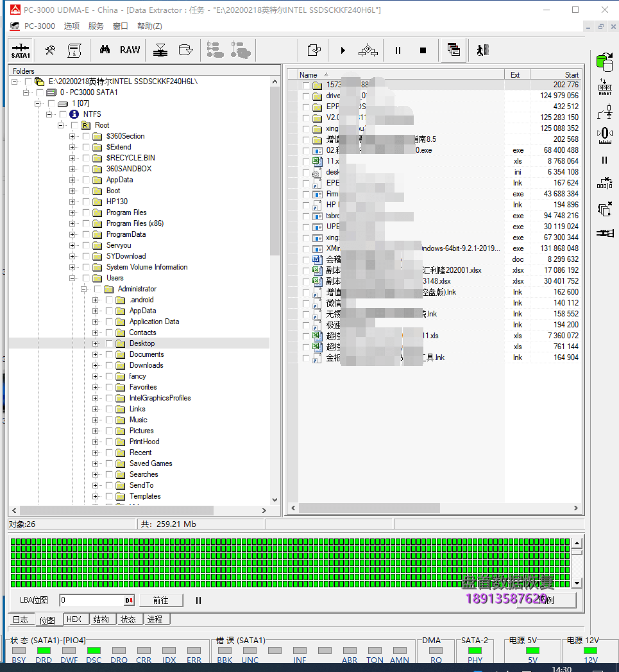Click the scroll list toolbar icon

point(74,51)
